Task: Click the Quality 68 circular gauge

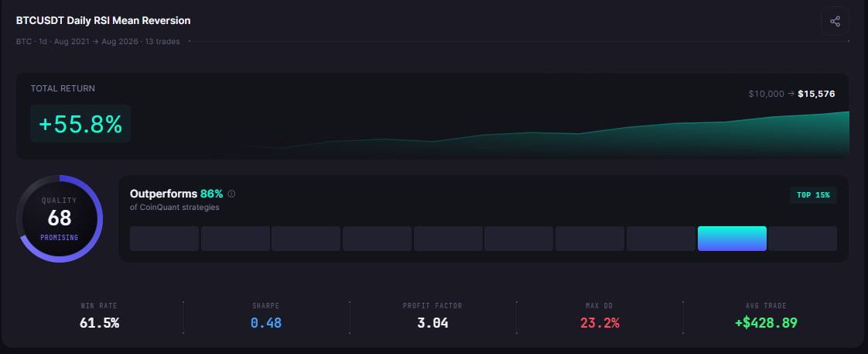Action: point(60,218)
